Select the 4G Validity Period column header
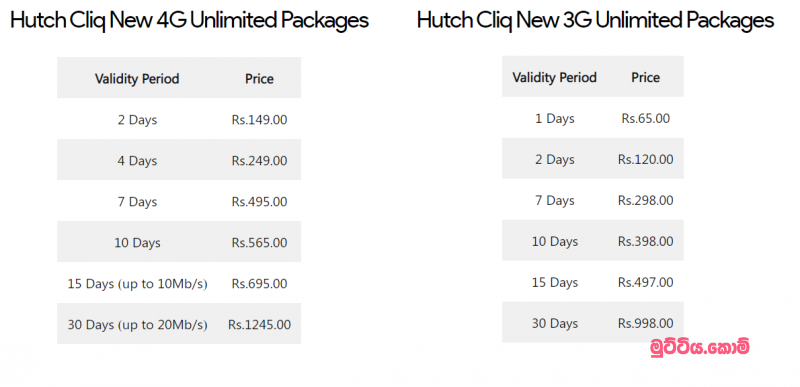Viewport: 800px width, 387px height. click(137, 79)
